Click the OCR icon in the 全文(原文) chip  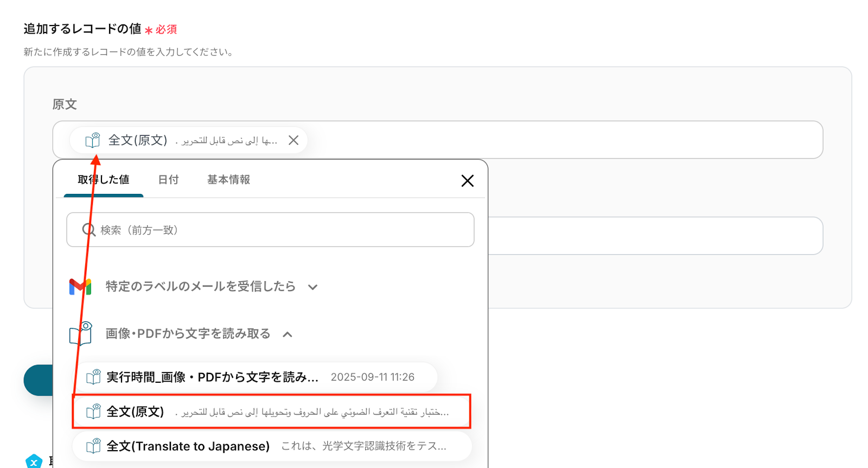coord(93,140)
